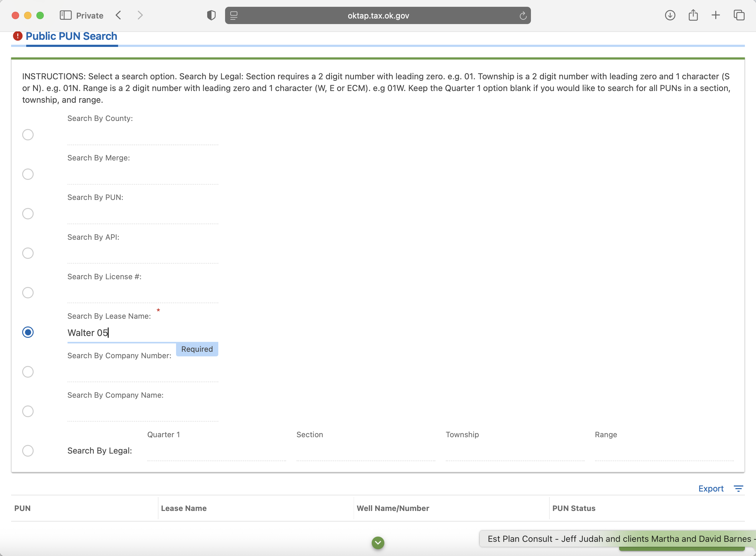Choose the Search By Legal radio option
756x556 pixels.
pos(28,451)
